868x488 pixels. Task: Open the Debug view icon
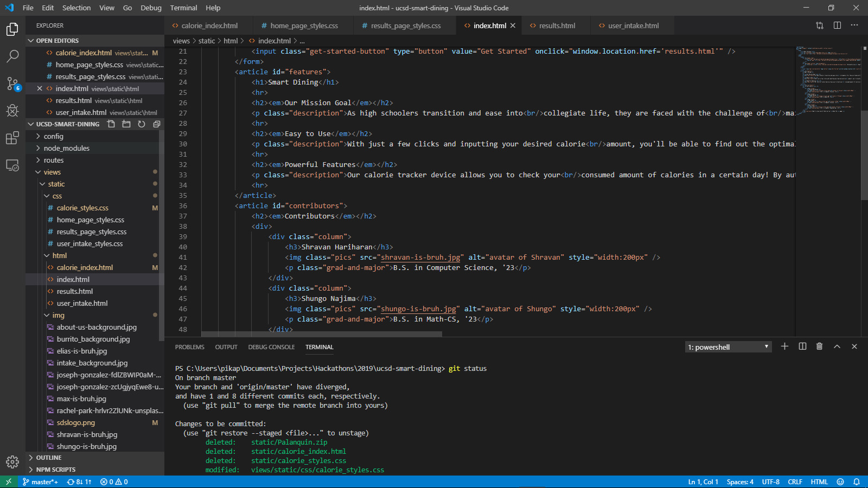click(12, 111)
